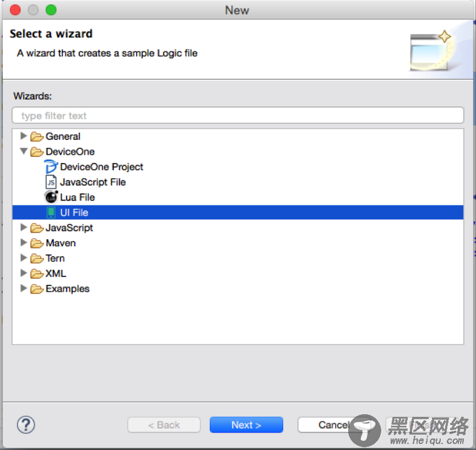Viewport: 476px width, 450px height.
Task: Click the disabled < Back button
Action: tap(164, 425)
